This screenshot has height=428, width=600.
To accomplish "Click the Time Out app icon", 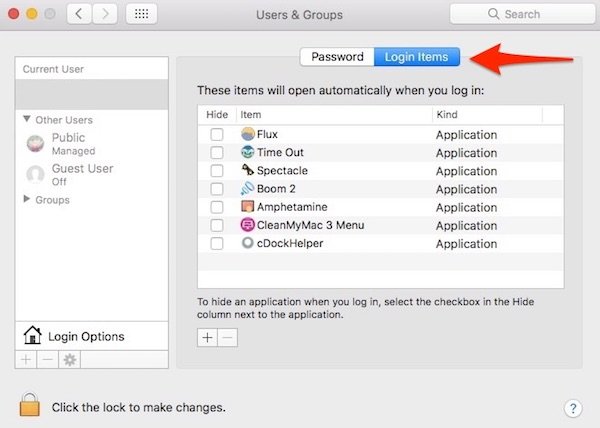I will click(249, 153).
